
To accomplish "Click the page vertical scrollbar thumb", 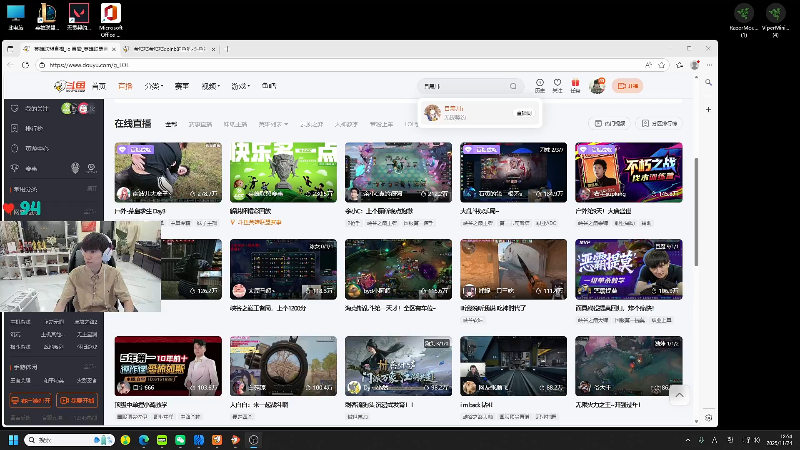I will [x=696, y=212].
